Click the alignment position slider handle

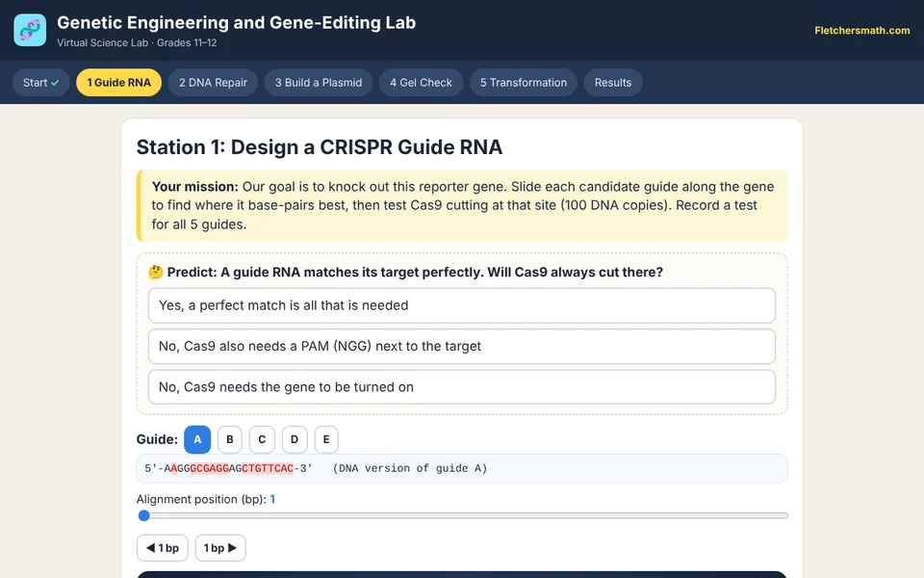point(143,515)
